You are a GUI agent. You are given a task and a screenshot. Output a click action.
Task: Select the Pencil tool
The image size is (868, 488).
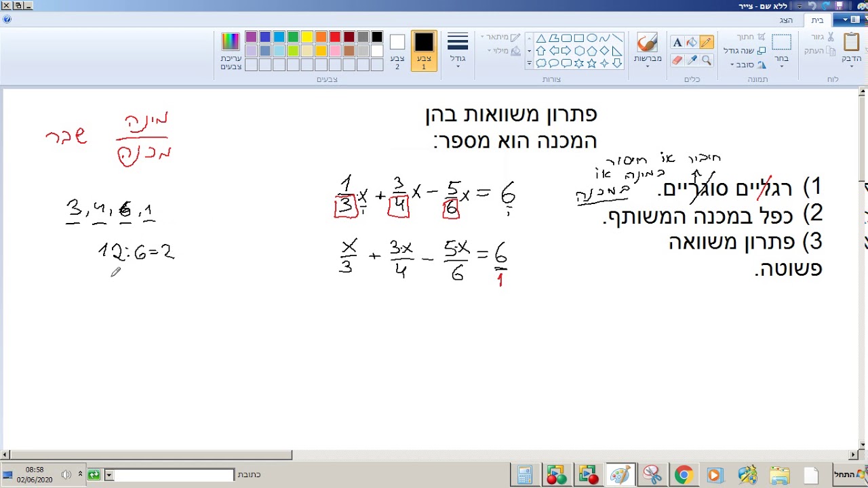tap(706, 43)
